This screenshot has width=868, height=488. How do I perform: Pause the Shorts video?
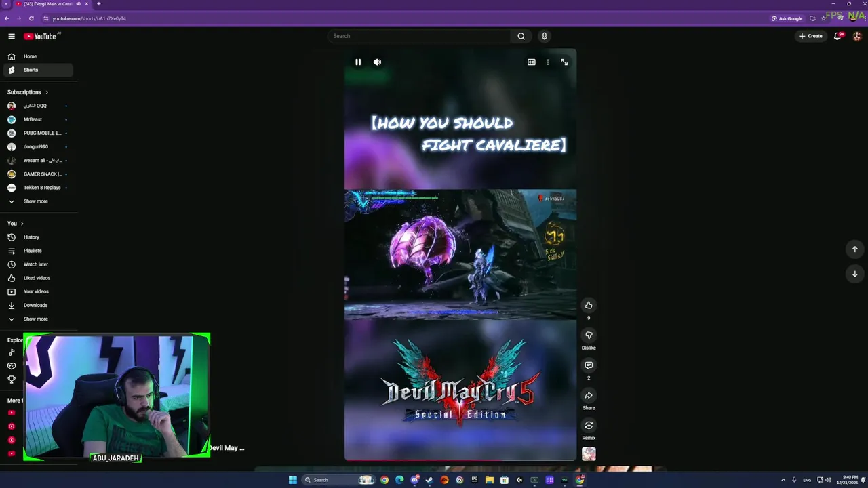click(x=358, y=62)
